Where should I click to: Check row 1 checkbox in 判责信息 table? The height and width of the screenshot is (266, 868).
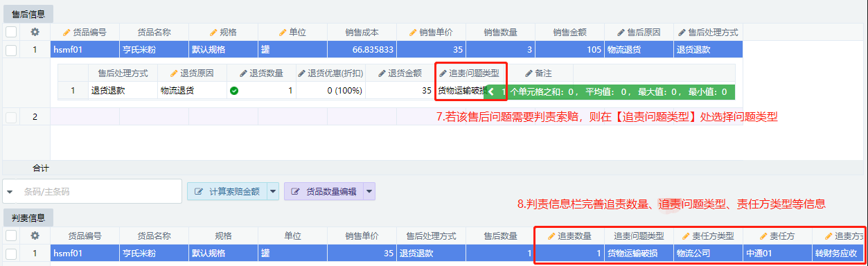(11, 254)
